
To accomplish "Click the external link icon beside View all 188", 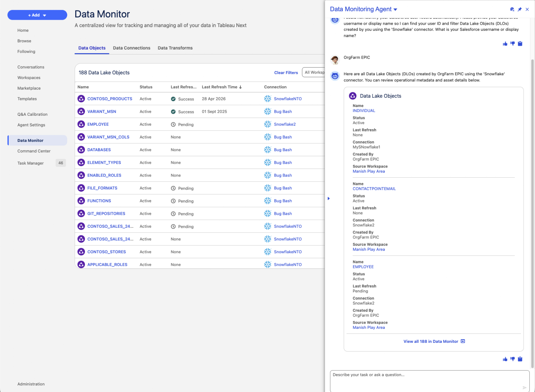I will point(463,341).
